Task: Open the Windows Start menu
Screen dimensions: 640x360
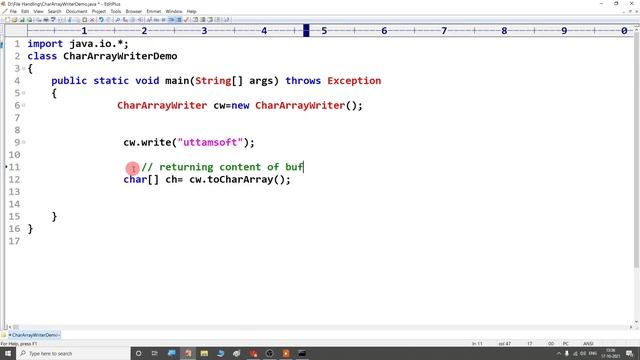Action: point(8,353)
